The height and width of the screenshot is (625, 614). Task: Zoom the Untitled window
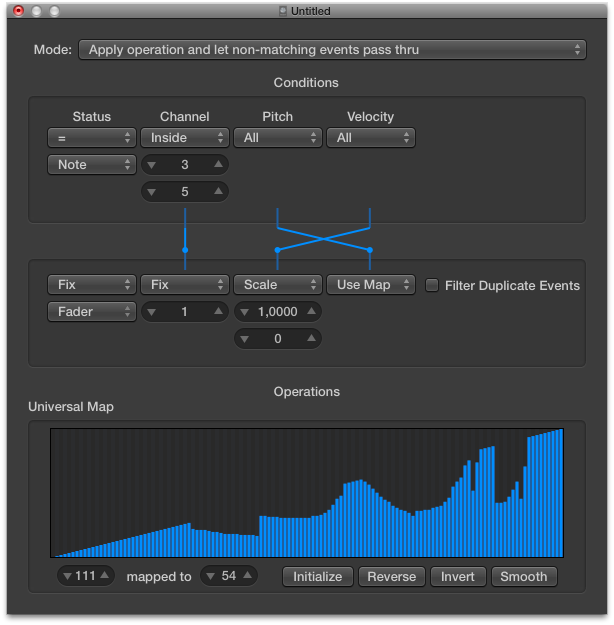point(54,11)
